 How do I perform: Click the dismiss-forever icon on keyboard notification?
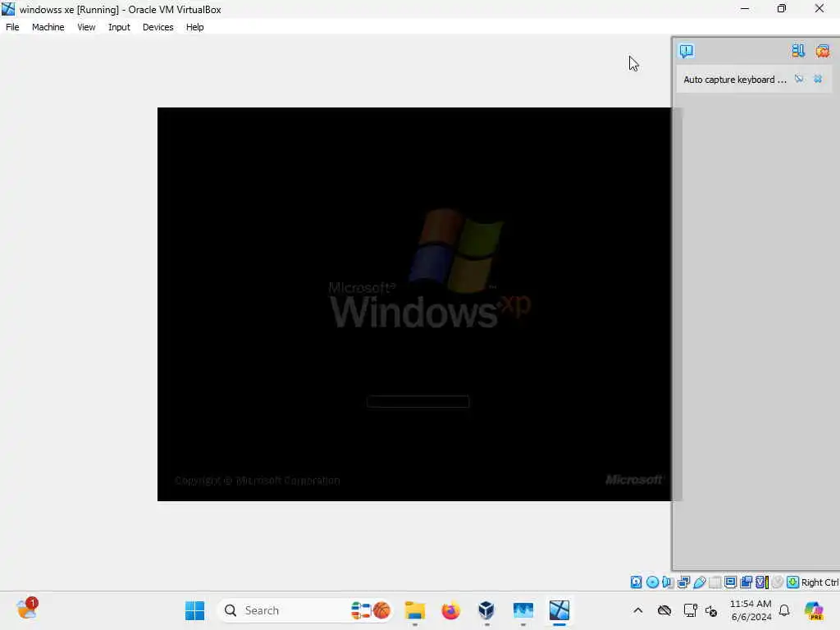pos(799,80)
